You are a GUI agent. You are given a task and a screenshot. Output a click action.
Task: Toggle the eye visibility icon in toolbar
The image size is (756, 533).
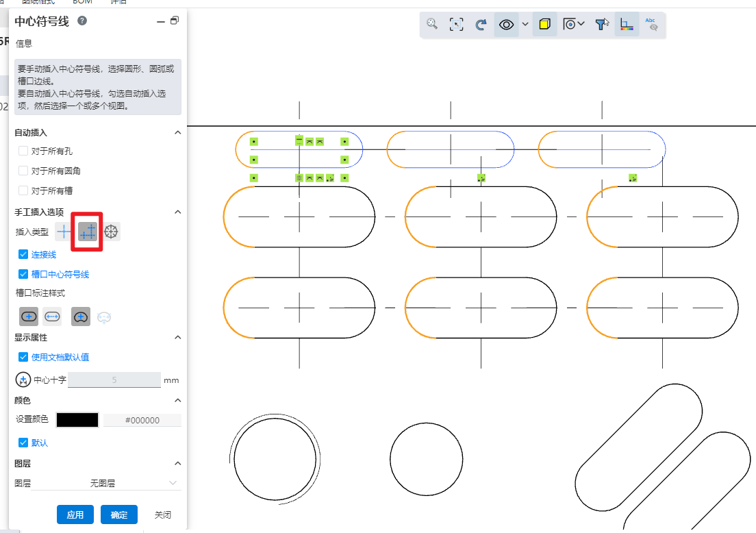(x=506, y=24)
